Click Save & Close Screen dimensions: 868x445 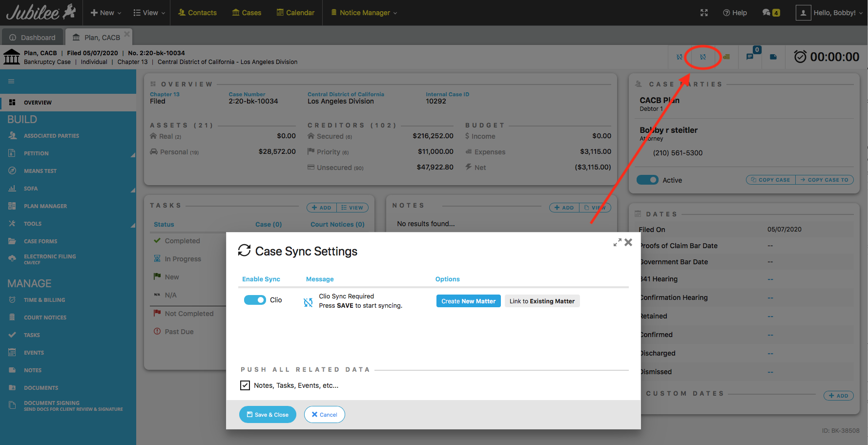click(x=268, y=415)
